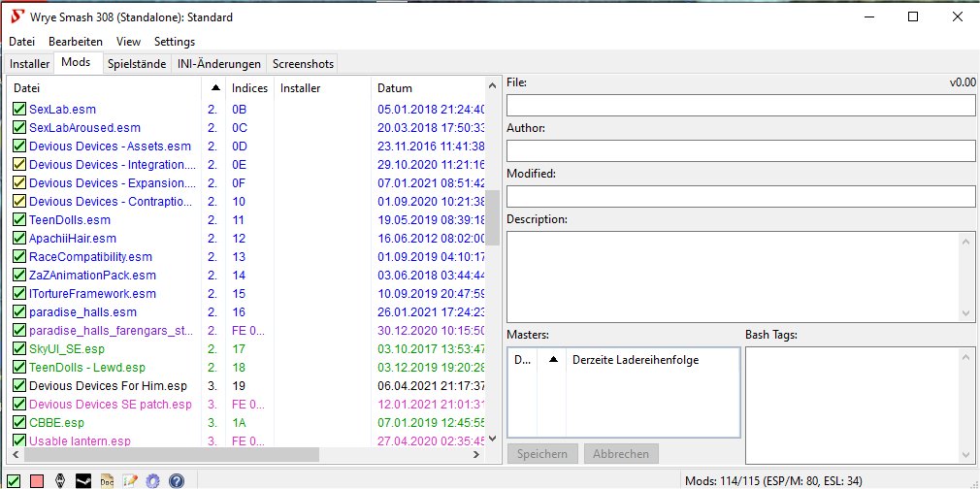Toggle Devious Devices - Expansion checkbox
Image resolution: width=980 pixels, height=489 pixels.
(x=18, y=183)
